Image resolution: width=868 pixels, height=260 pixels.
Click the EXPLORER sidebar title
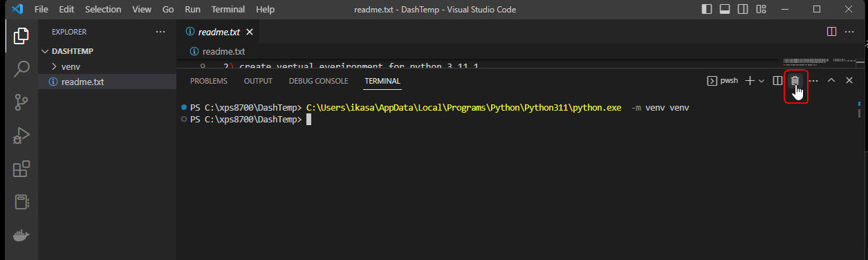(x=69, y=32)
